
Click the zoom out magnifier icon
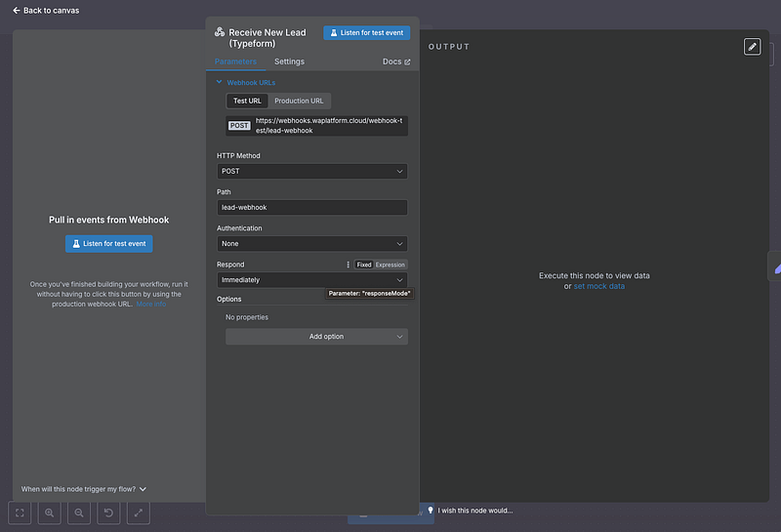coord(79,512)
